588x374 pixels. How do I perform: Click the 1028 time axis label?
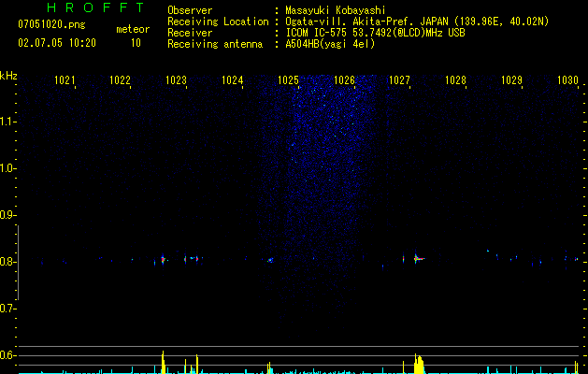click(455, 80)
